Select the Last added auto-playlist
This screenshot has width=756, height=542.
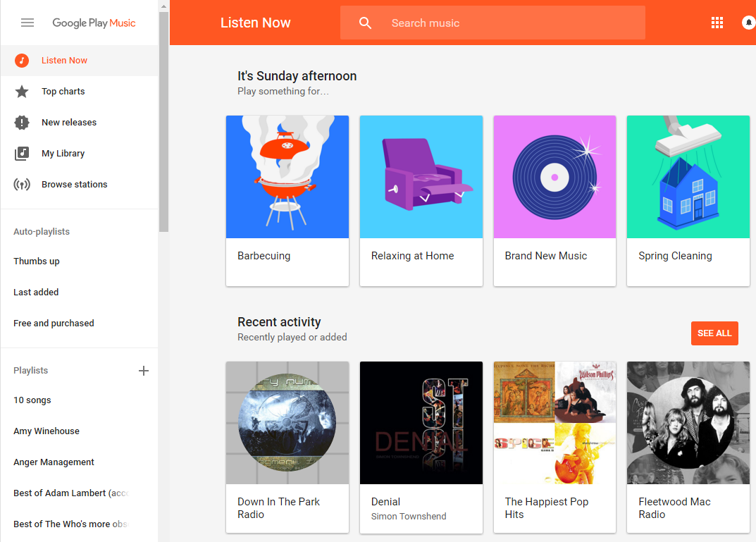tap(36, 292)
